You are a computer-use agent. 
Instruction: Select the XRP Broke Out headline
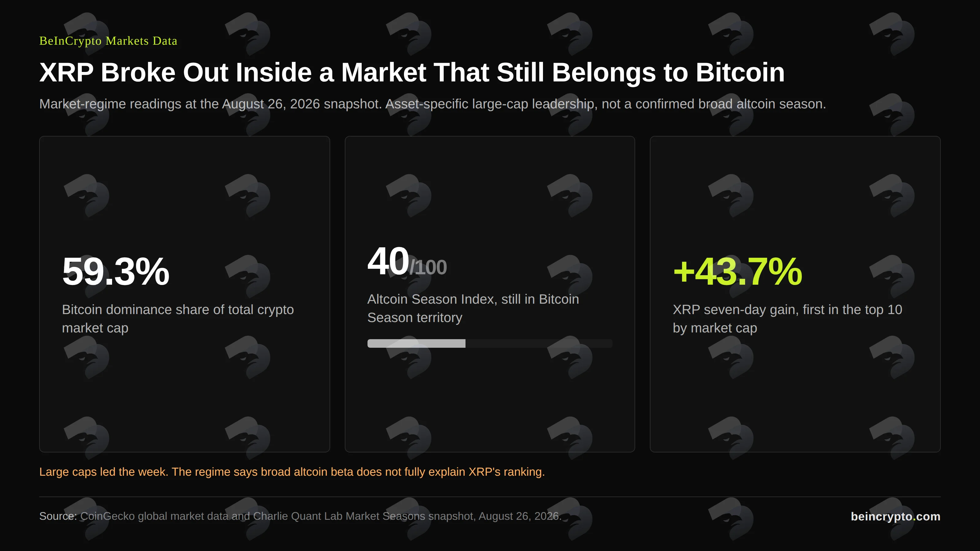[x=412, y=72]
